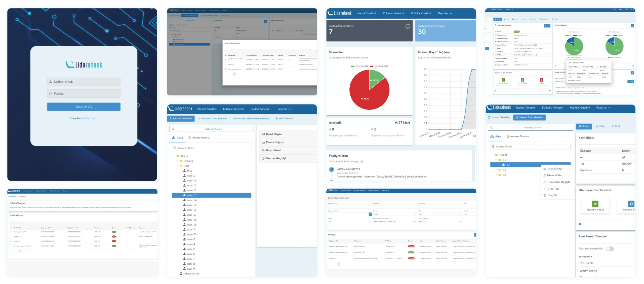Open Raporlar dropdown on the dashboard screen

[x=445, y=13]
